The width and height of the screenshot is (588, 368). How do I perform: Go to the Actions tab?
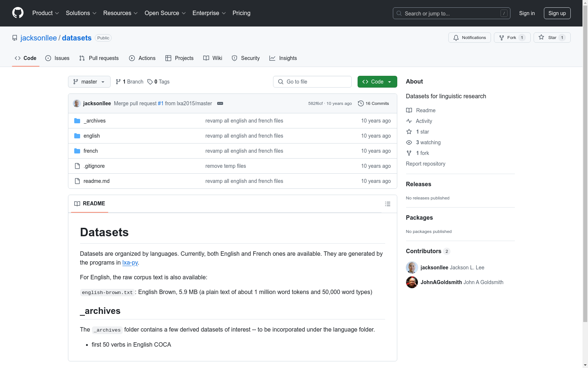tap(142, 58)
